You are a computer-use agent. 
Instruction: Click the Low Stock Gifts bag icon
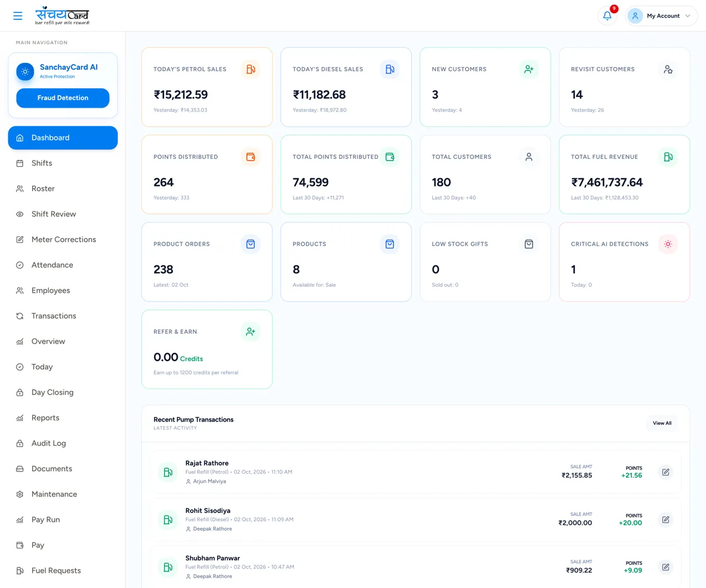tap(529, 244)
